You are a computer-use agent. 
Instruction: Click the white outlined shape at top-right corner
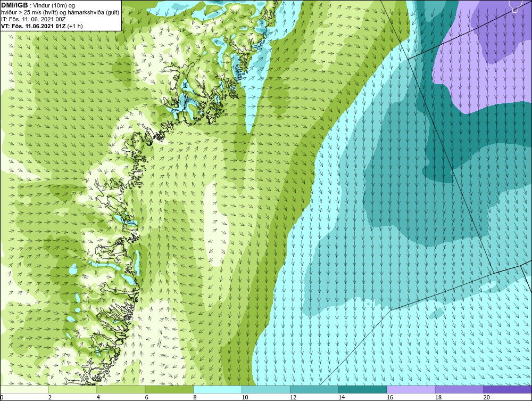516,6
